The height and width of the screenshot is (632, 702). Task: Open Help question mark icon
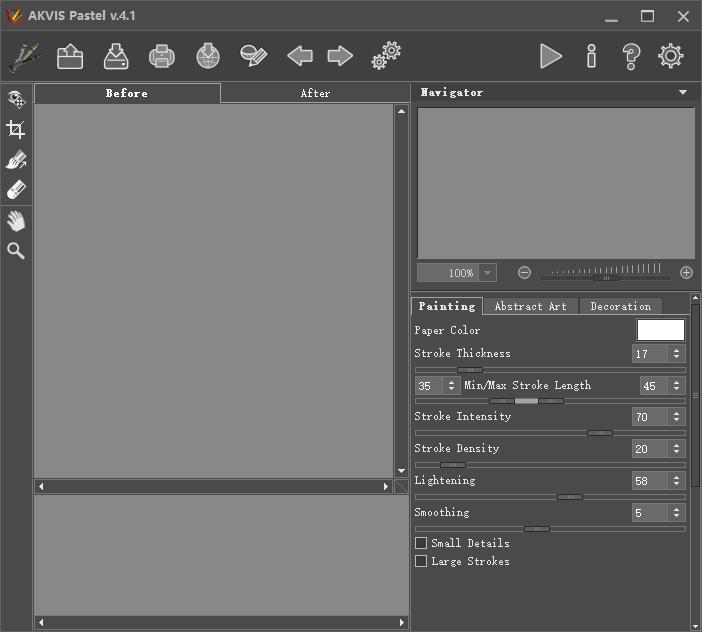pos(631,56)
